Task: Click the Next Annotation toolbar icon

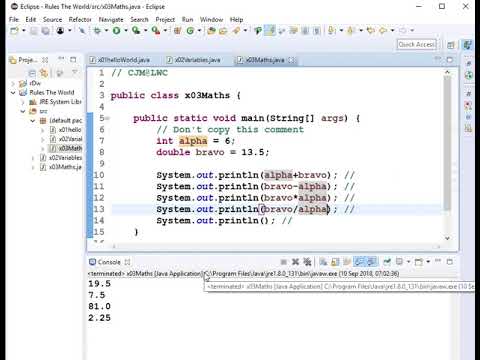Action: [x=331, y=31]
